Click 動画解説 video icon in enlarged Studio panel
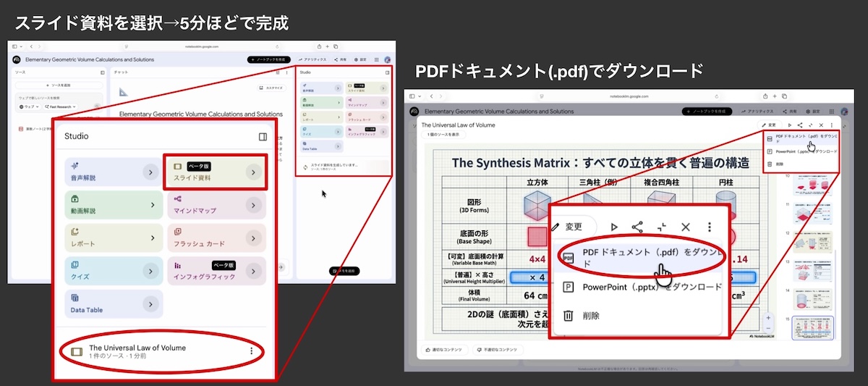868x386 pixels. 75,198
